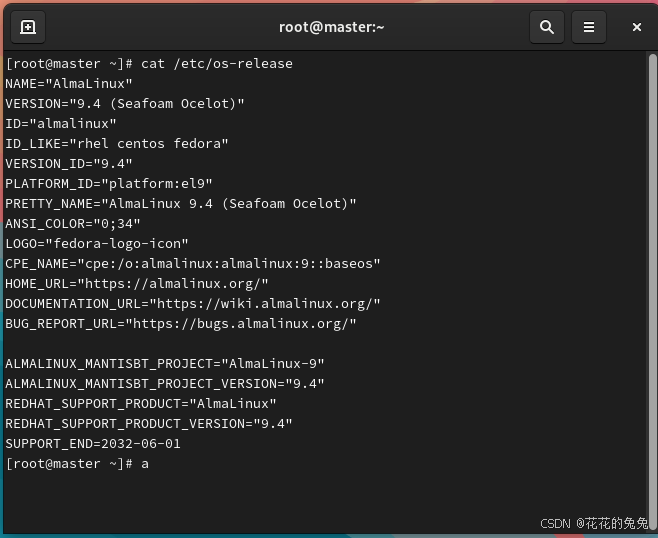Open the terminal search icon
This screenshot has width=658, height=538.
[547, 27]
